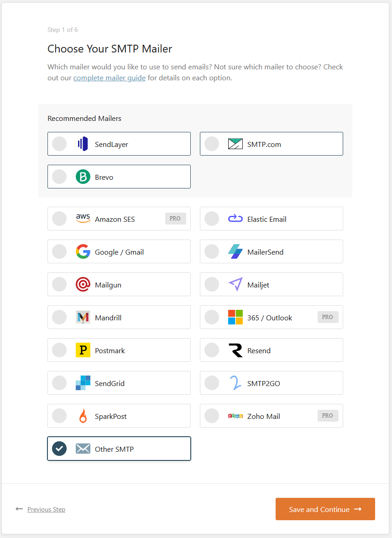Viewport: 392px width, 538px height.
Task: Go back via Previous Step link
Action: point(47,509)
